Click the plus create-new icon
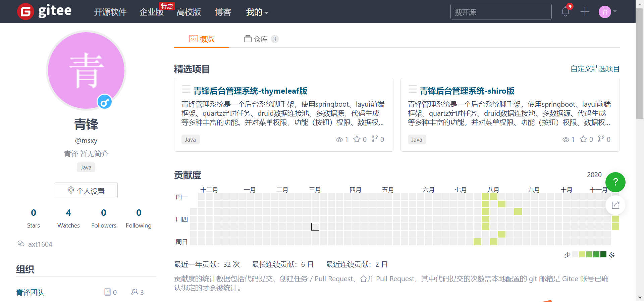 [x=585, y=12]
